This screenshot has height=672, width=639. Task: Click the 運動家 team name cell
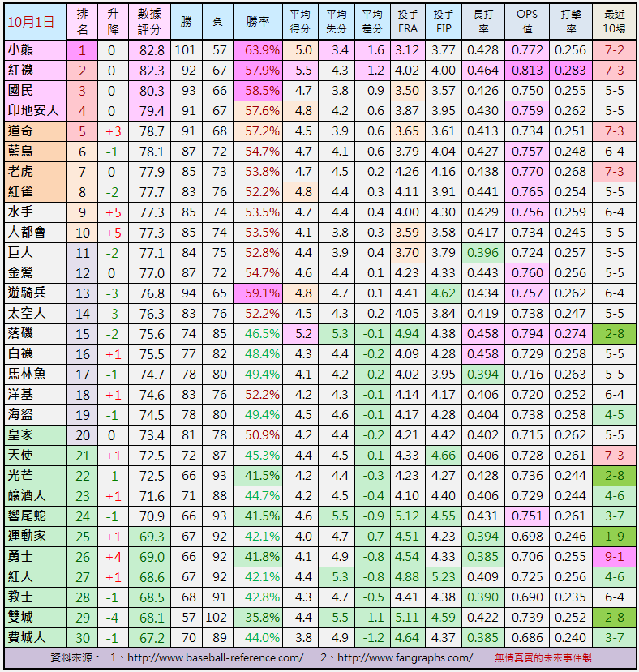(x=36, y=537)
